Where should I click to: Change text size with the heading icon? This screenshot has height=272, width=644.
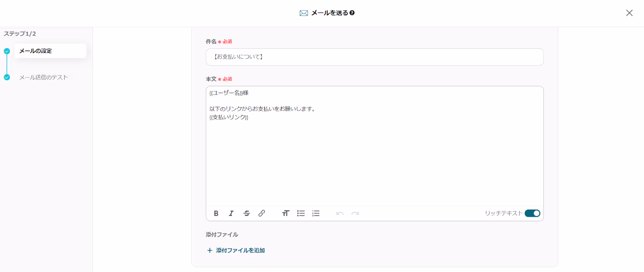pos(286,213)
